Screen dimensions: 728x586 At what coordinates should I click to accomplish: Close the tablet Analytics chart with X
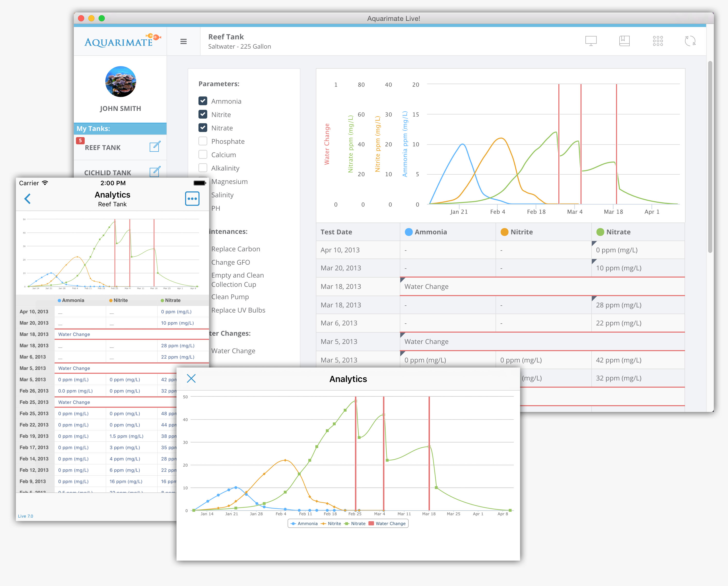[191, 378]
